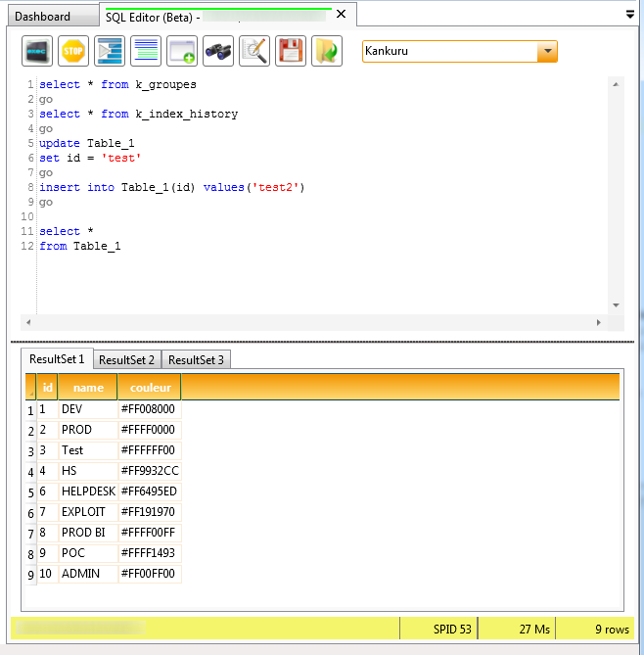Click the #FFFF00FF couleur cell
644x655 pixels.
[x=150, y=533]
